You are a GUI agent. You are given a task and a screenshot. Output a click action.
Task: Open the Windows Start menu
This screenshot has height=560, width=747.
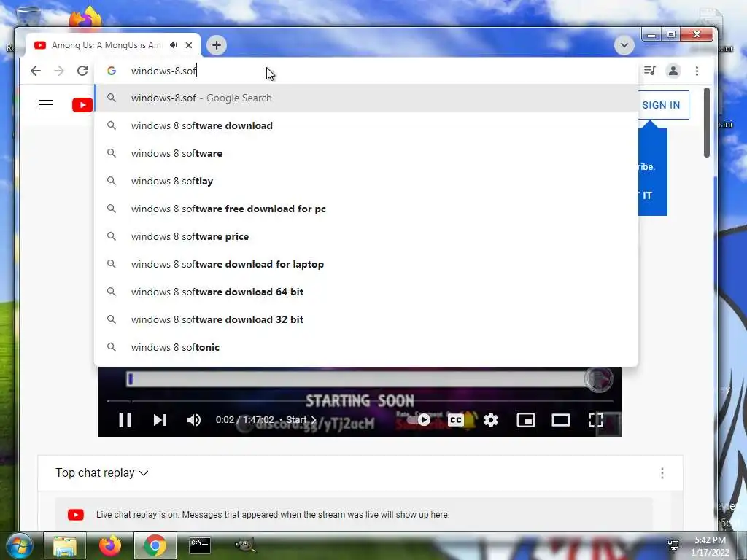19,545
